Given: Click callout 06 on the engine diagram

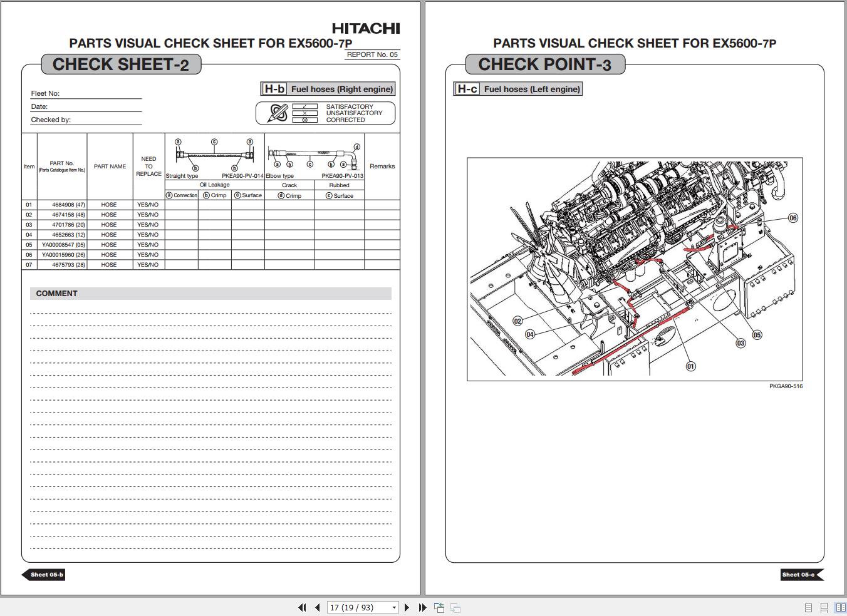Looking at the screenshot, I should coord(793,218).
